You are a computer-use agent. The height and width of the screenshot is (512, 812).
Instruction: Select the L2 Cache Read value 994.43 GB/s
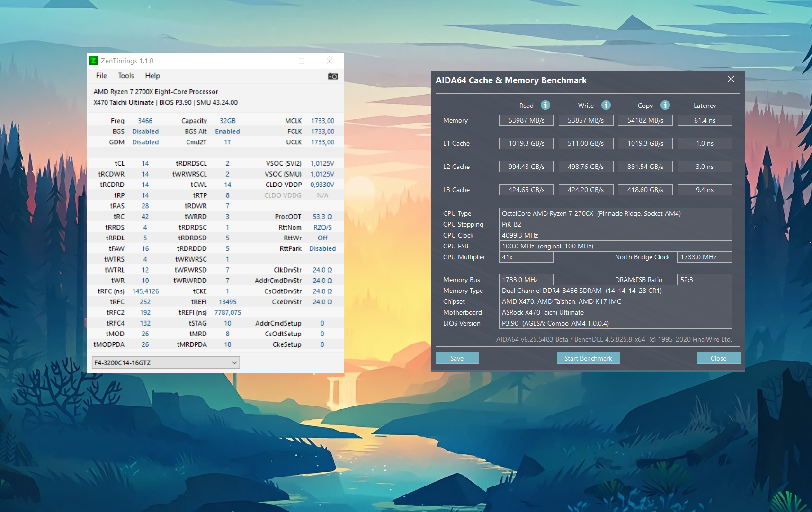pyautogui.click(x=526, y=167)
